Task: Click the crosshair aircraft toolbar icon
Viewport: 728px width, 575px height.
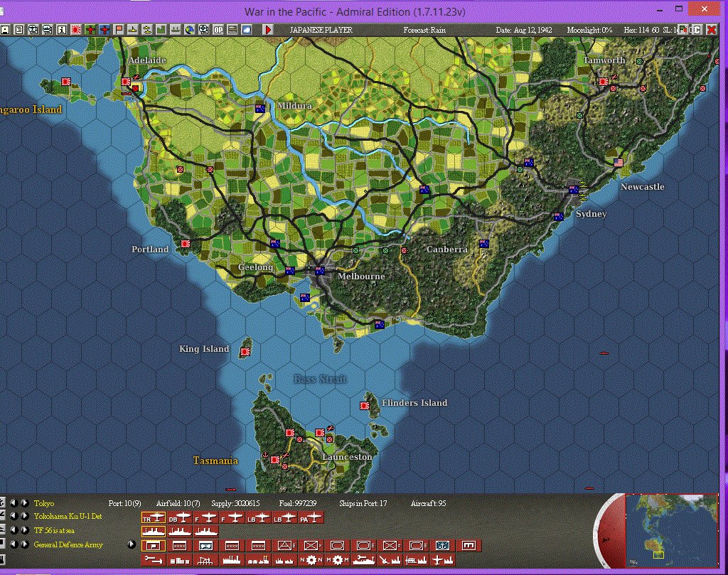Action: click(x=203, y=30)
